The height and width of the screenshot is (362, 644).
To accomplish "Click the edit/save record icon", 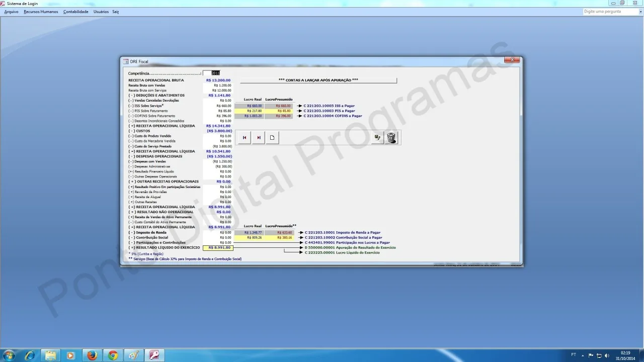I will 377,138.
